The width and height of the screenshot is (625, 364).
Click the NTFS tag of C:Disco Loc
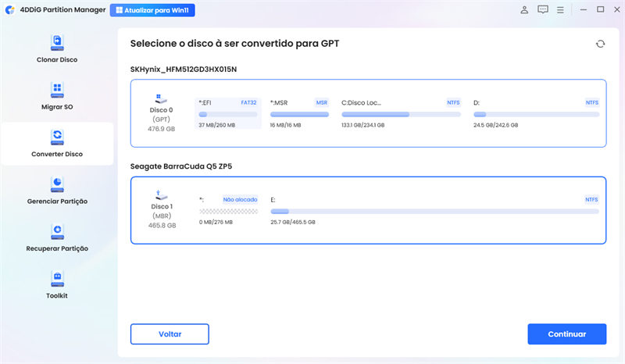453,102
